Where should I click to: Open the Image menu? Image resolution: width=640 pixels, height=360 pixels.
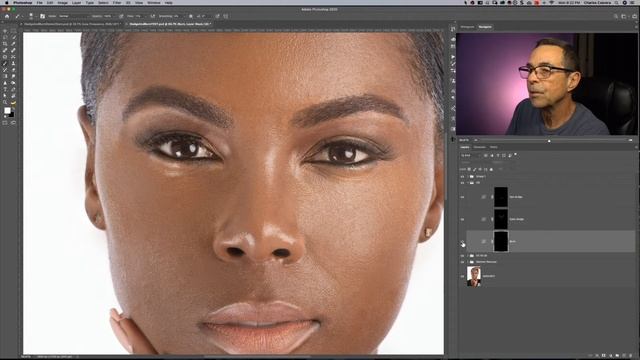click(62, 2)
